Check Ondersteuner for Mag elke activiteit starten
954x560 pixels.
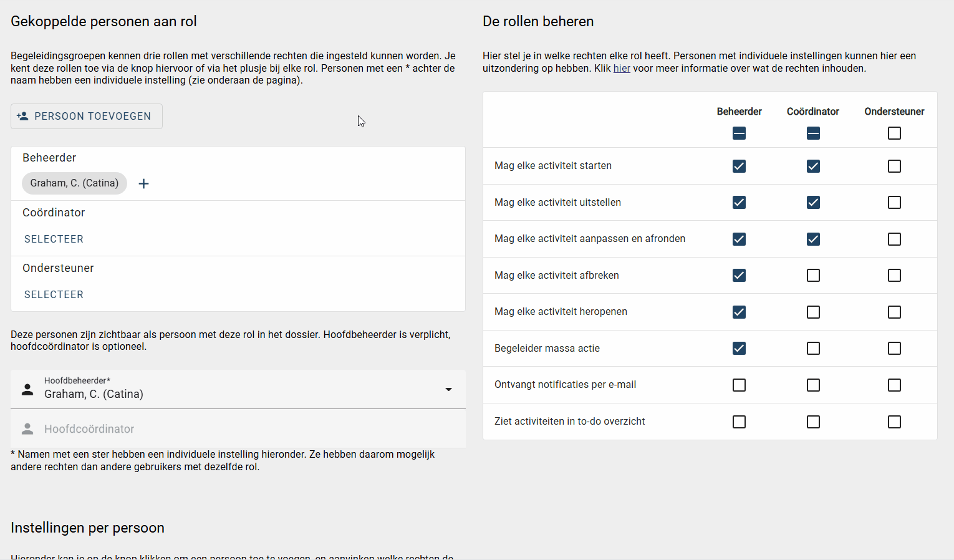coord(894,167)
